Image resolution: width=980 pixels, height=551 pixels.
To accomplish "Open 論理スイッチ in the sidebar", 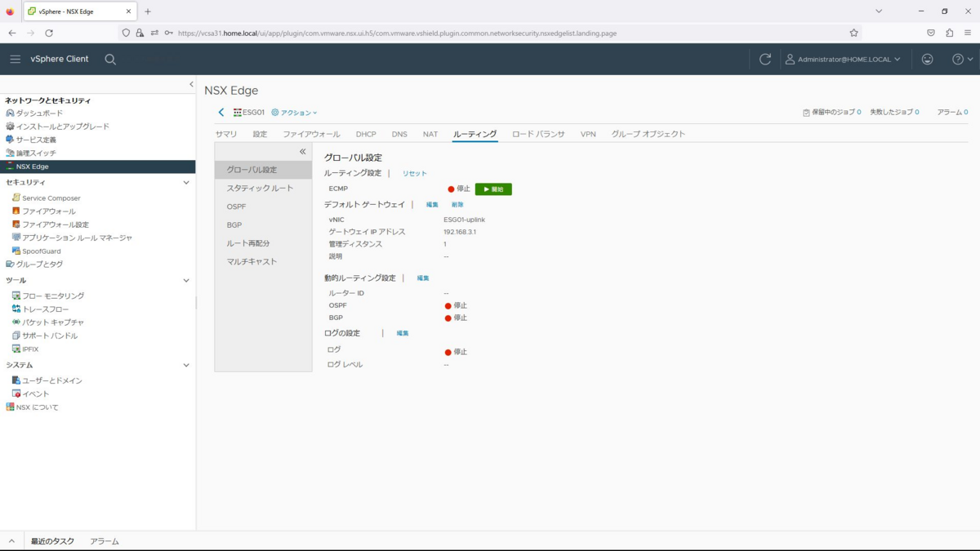I will coord(36,153).
